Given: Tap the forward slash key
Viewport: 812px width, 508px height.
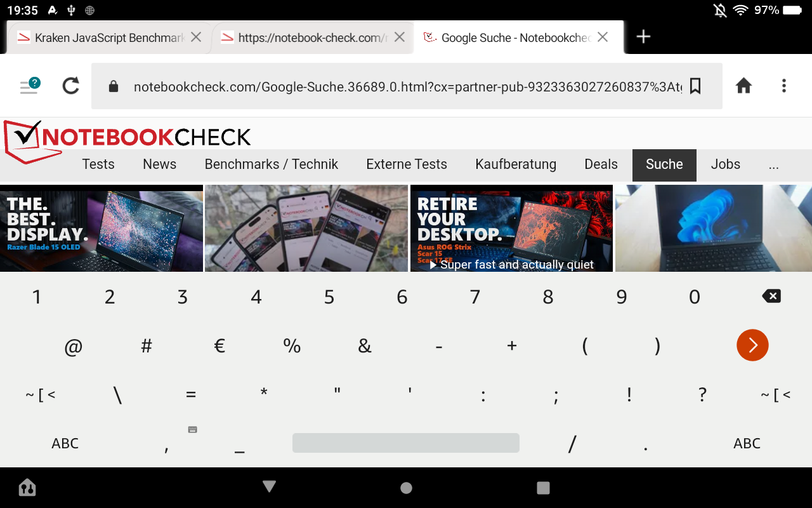Looking at the screenshot, I should pos(572,444).
